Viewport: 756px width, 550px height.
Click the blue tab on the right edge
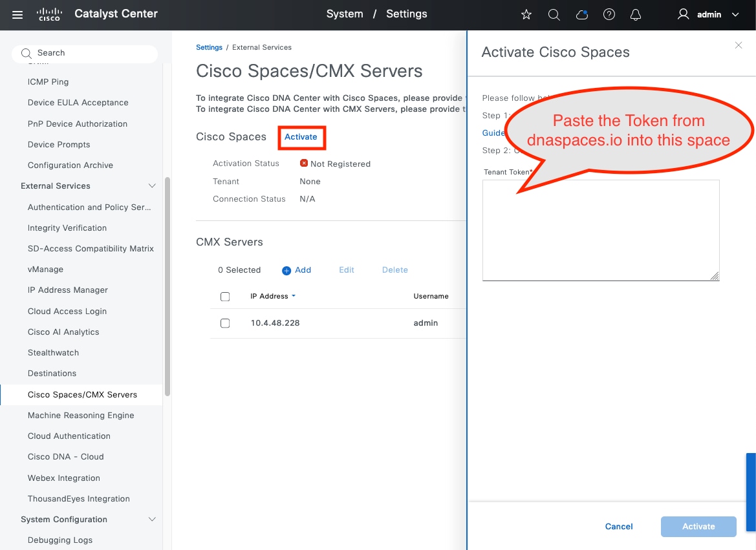tap(751, 492)
